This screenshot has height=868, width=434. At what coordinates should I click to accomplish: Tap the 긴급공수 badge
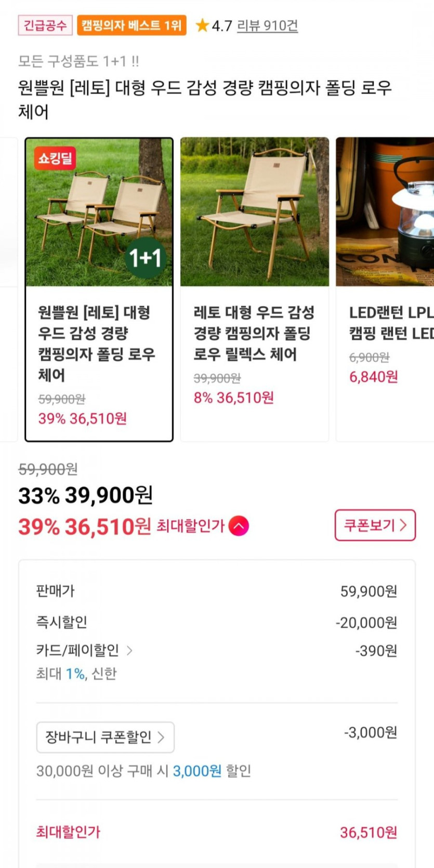[x=45, y=25]
